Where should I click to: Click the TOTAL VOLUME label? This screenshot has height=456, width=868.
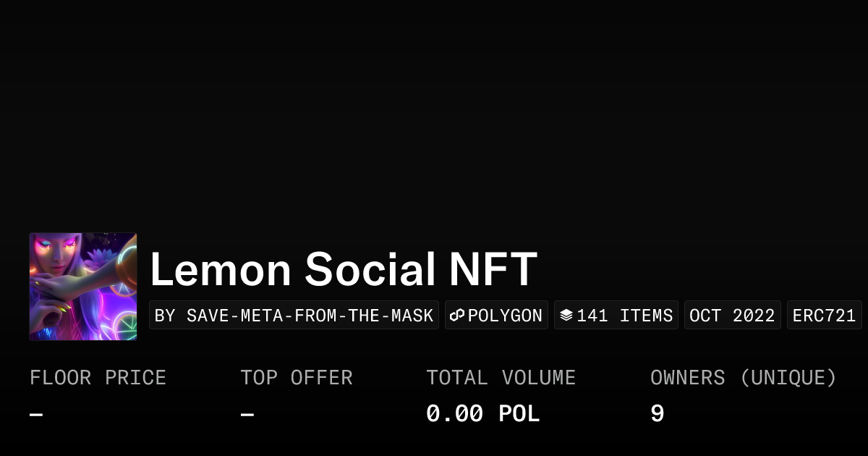[x=501, y=378]
